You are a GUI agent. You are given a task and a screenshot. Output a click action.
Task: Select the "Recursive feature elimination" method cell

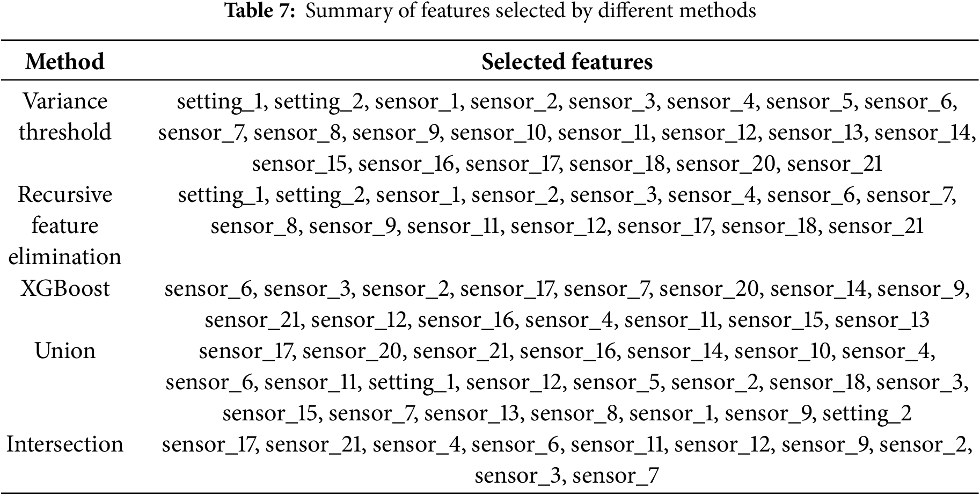(x=64, y=225)
